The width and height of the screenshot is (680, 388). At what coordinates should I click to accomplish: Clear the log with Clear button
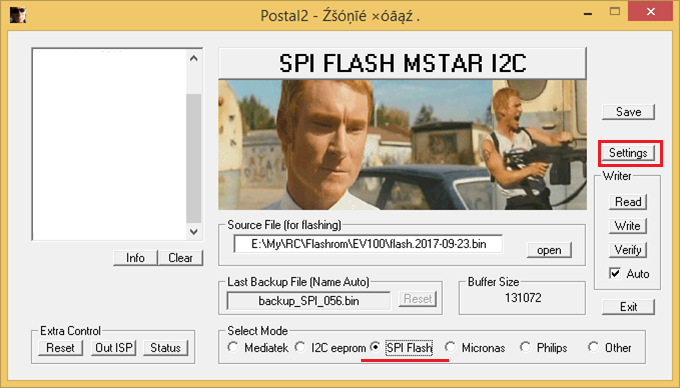click(180, 258)
